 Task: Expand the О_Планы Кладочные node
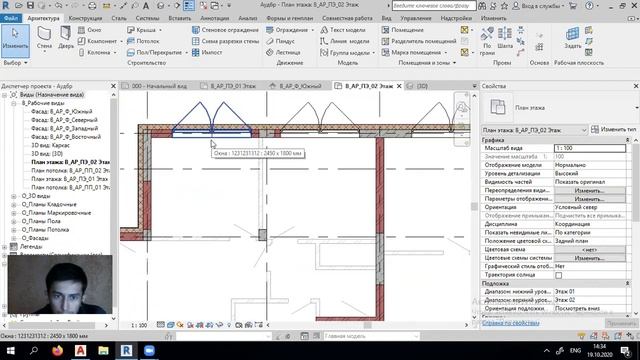point(13,204)
